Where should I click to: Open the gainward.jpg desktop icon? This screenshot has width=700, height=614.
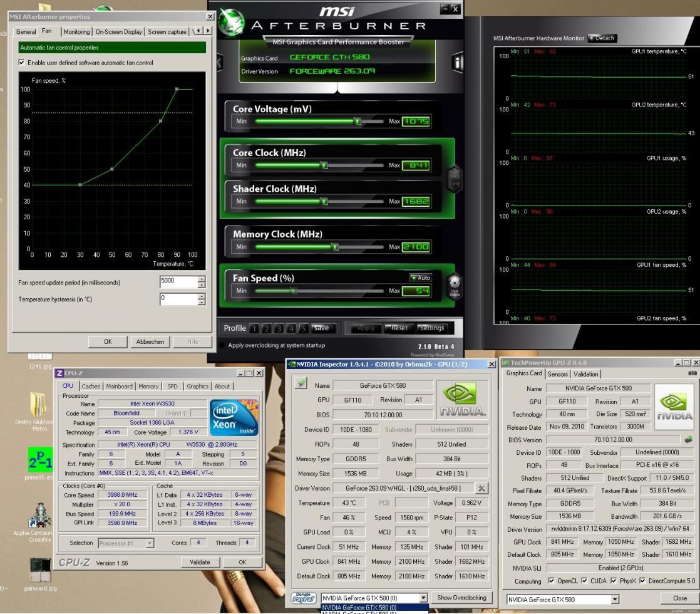[x=40, y=571]
